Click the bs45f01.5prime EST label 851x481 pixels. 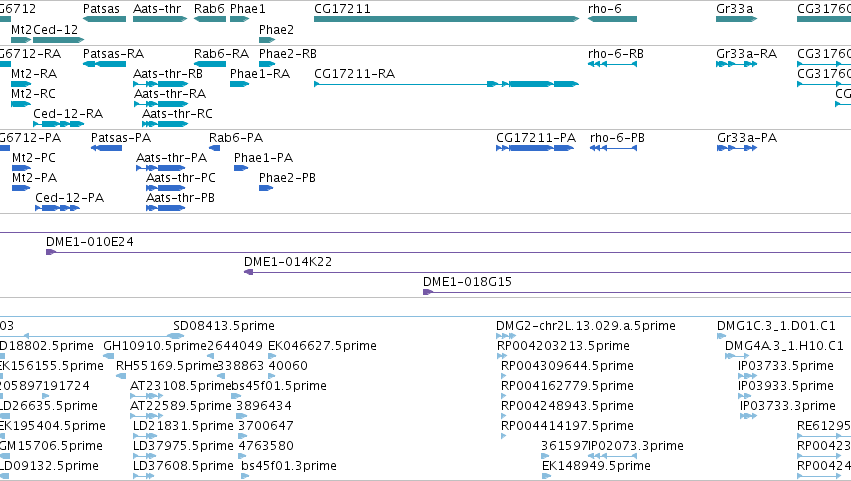click(x=279, y=386)
